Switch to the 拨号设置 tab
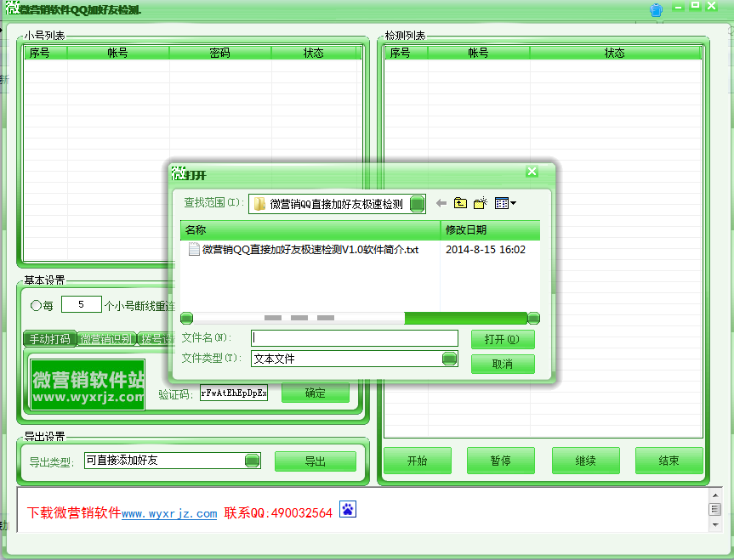The image size is (734, 560). [x=156, y=339]
